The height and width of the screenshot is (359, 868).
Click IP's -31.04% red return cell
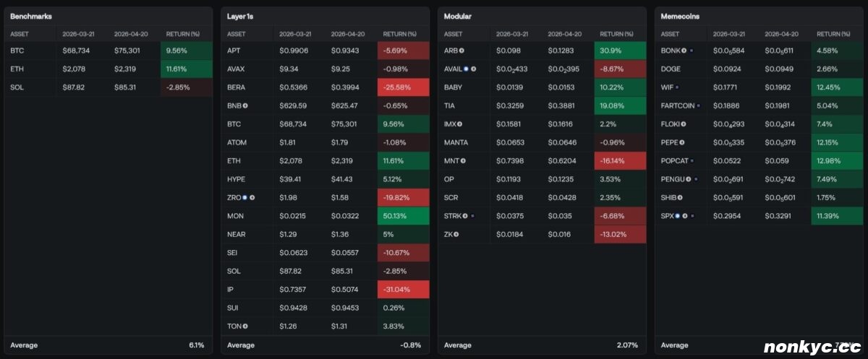click(x=404, y=290)
